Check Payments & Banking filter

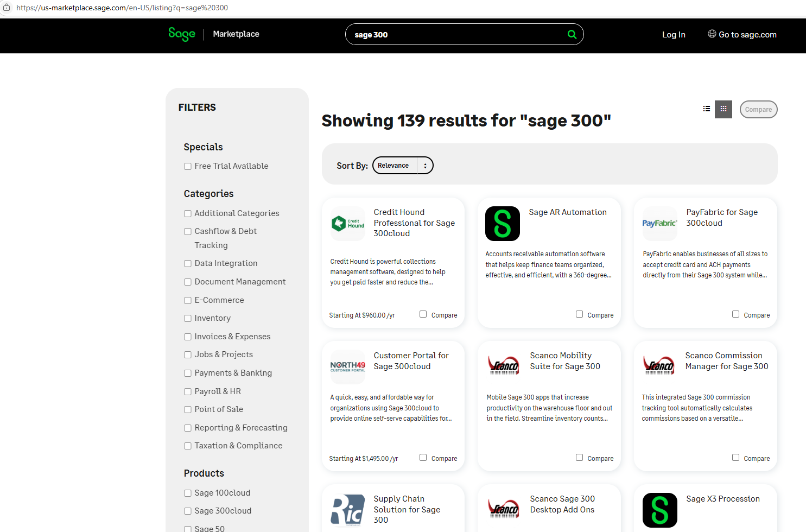point(188,373)
